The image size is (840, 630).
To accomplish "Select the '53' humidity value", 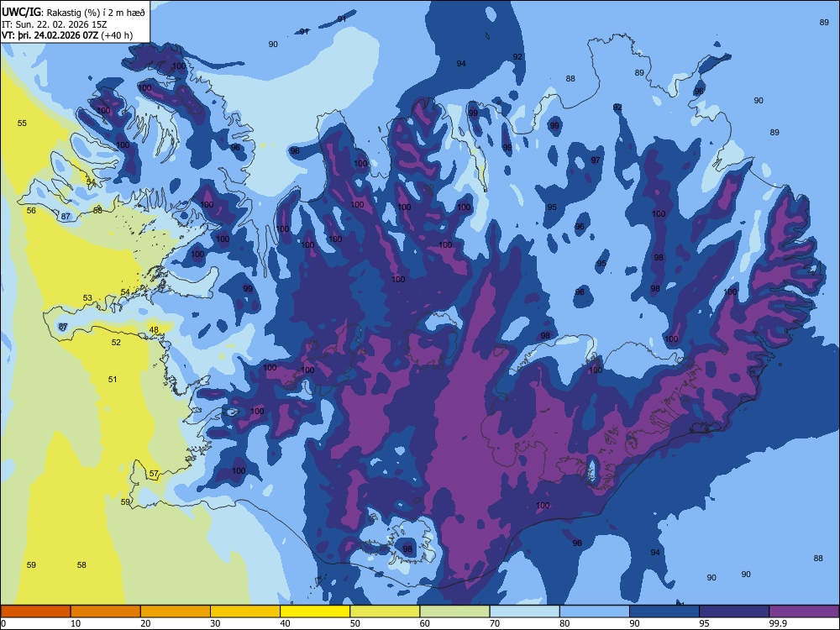I will pos(87,298).
